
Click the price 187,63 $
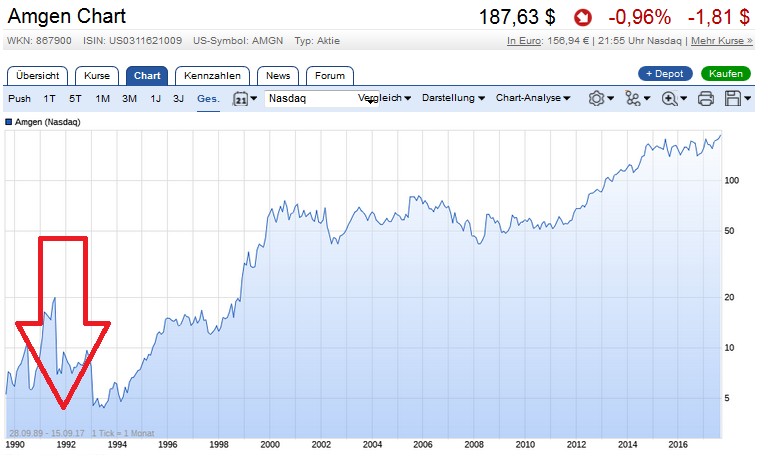517,17
